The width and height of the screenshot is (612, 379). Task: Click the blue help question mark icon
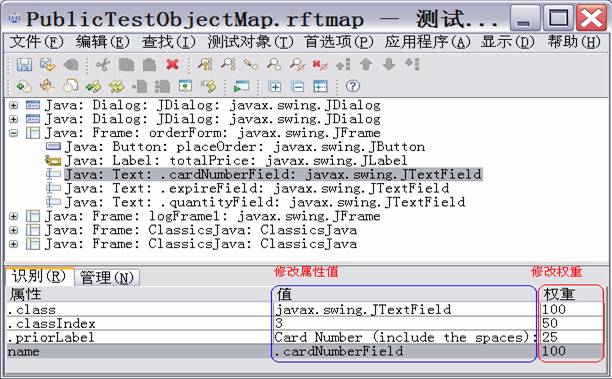[x=353, y=86]
